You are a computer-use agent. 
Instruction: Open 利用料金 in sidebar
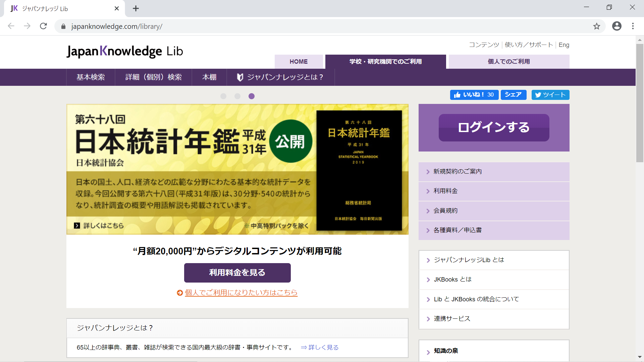tap(494, 191)
